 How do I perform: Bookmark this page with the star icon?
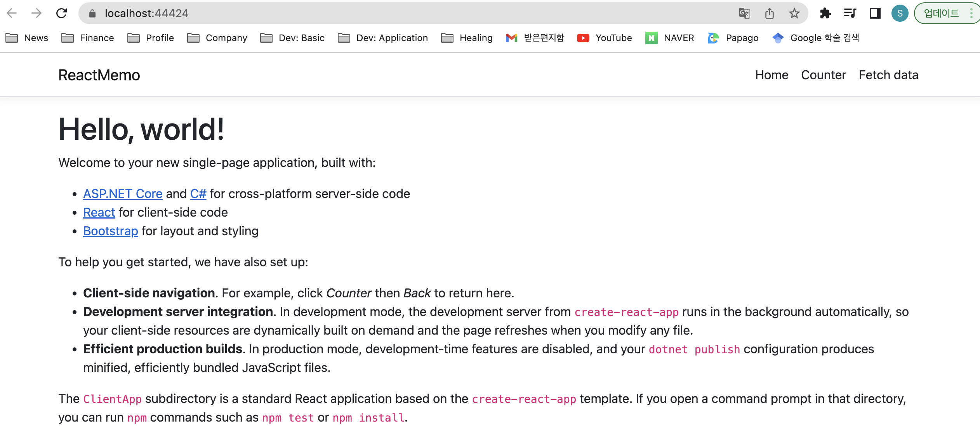tap(794, 13)
